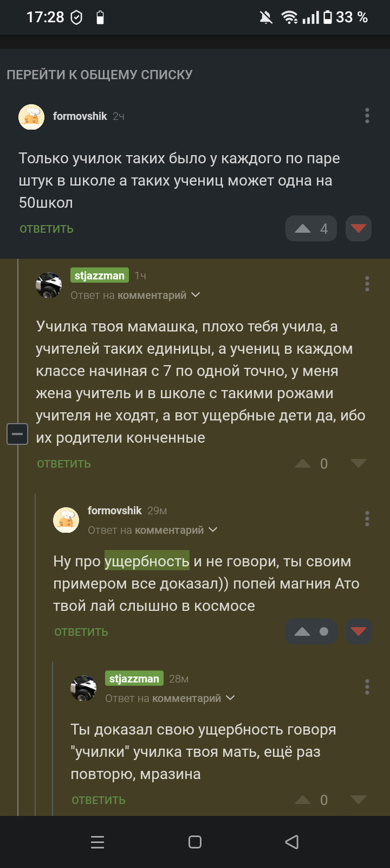
Task: Upvote the top formovshik comment
Action: coord(303,229)
